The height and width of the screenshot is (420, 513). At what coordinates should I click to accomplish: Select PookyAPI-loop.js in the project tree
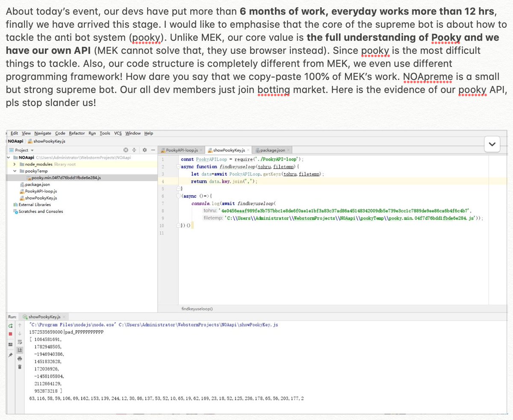coord(38,191)
